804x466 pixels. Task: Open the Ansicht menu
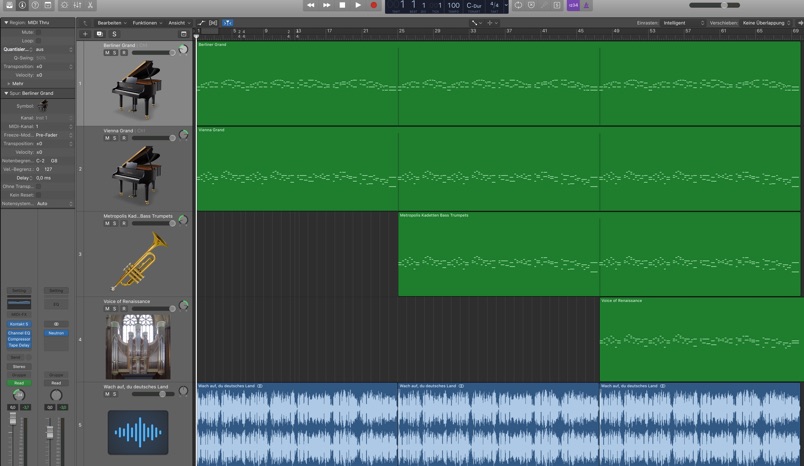point(179,23)
